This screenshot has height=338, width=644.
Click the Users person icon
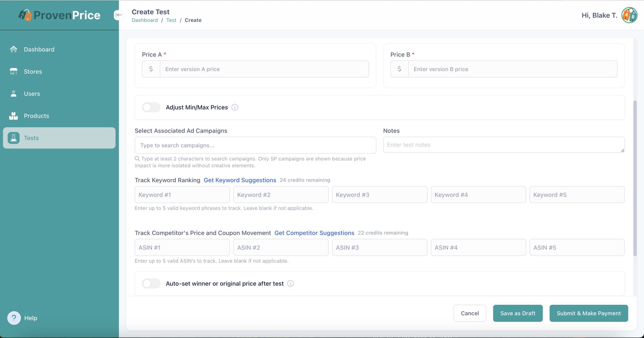(14, 93)
